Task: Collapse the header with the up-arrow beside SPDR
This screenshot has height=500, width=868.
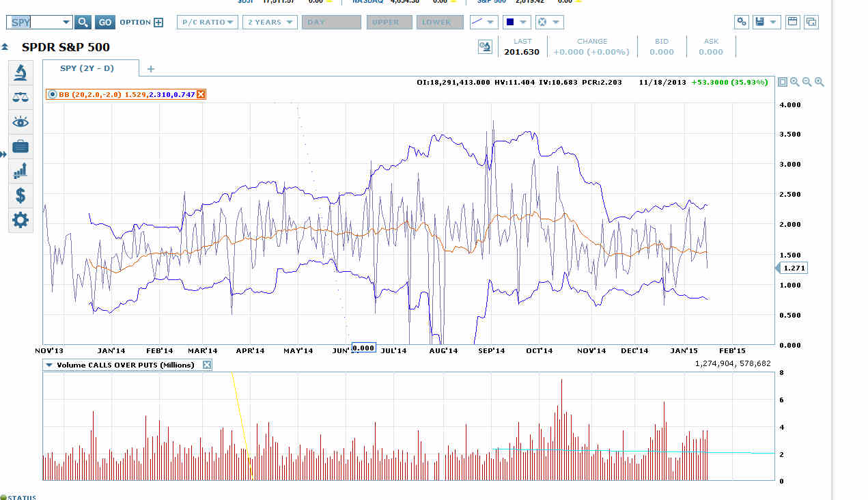Action: (x=5, y=47)
